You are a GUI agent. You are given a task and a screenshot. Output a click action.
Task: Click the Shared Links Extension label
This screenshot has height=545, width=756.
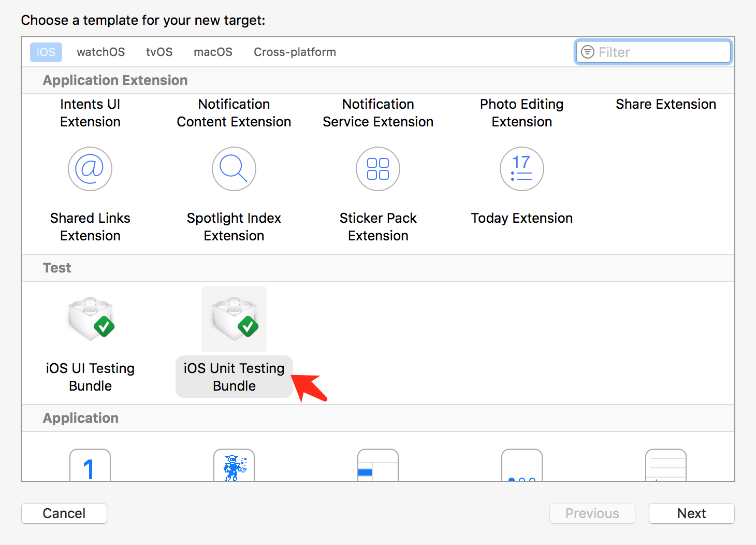point(90,227)
